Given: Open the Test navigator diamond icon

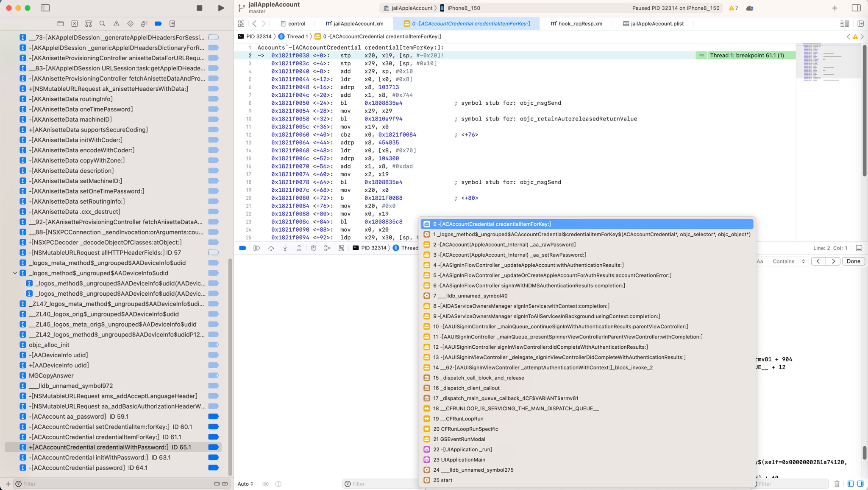Looking at the screenshot, I should coord(130,24).
